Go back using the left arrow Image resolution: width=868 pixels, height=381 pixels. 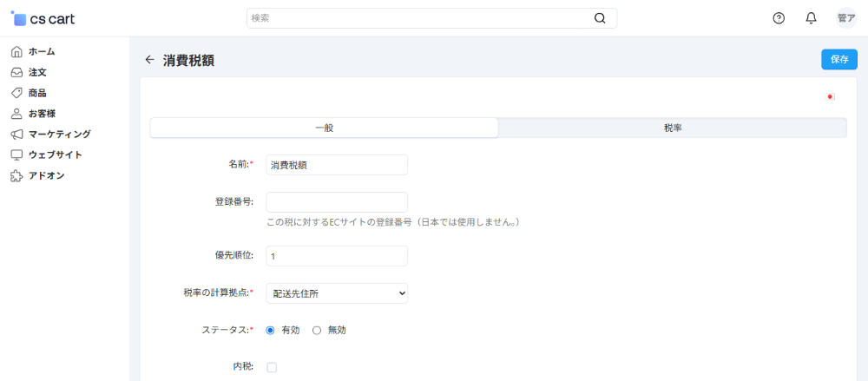(x=149, y=60)
